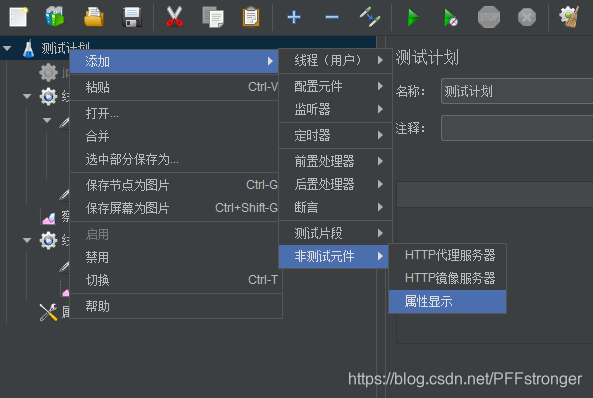Start the test with green play icon
Image resolution: width=593 pixels, height=398 pixels.
click(x=413, y=17)
